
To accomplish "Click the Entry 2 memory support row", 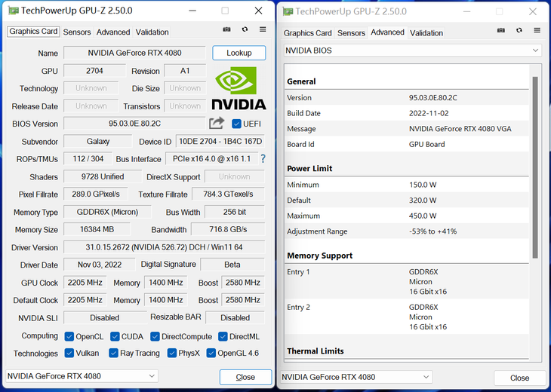I will pyautogui.click(x=407, y=317).
